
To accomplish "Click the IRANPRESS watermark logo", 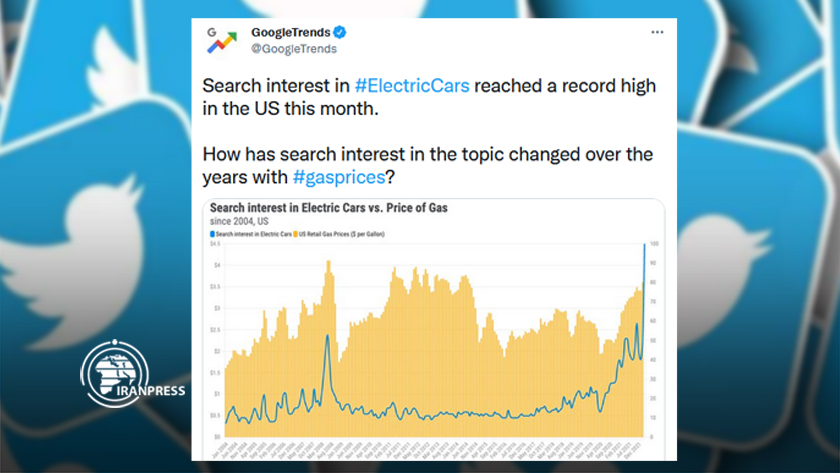I will pyautogui.click(x=132, y=374).
